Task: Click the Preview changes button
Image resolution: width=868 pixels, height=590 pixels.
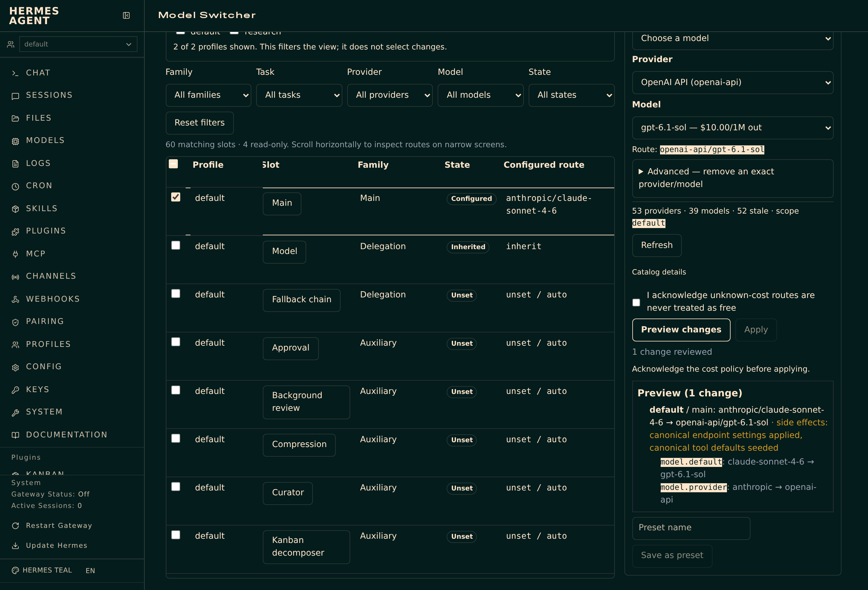Action: [681, 330]
